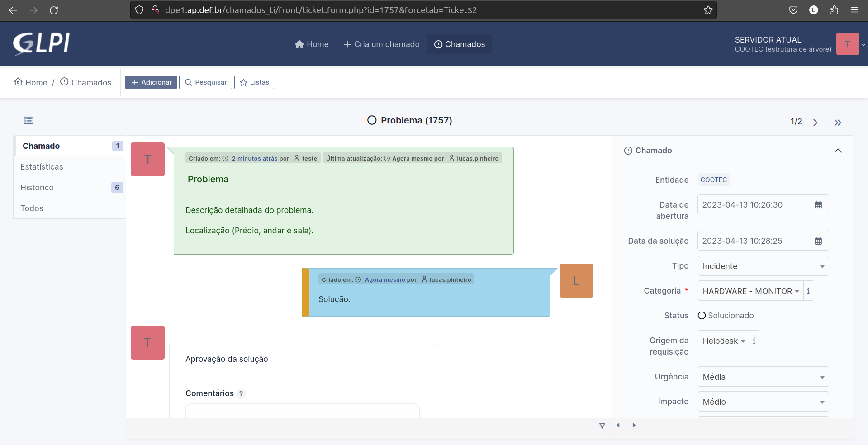Collapse the Chamado side panel
Screen dimensions: 868x445
[x=838, y=151]
